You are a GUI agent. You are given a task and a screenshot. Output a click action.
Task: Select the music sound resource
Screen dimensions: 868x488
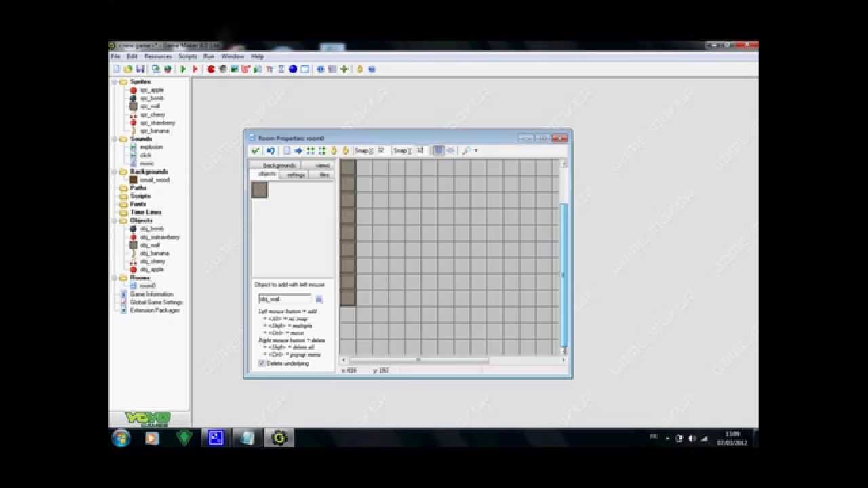pyautogui.click(x=146, y=163)
